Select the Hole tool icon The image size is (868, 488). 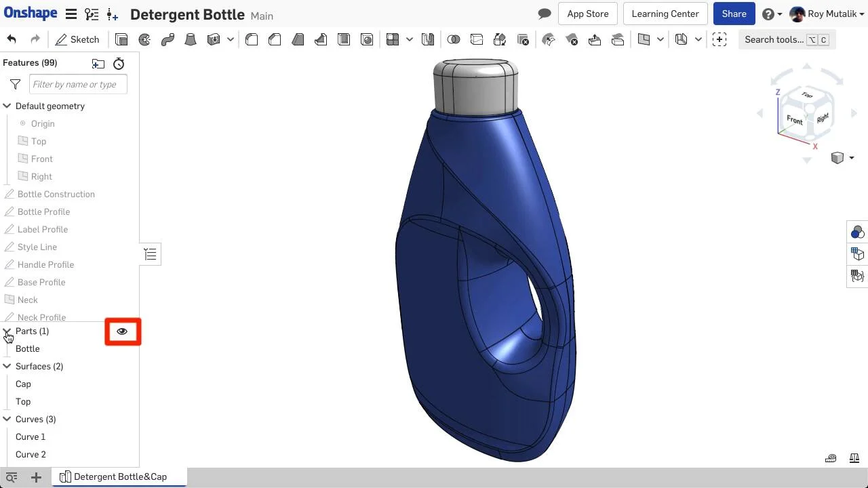tap(367, 39)
